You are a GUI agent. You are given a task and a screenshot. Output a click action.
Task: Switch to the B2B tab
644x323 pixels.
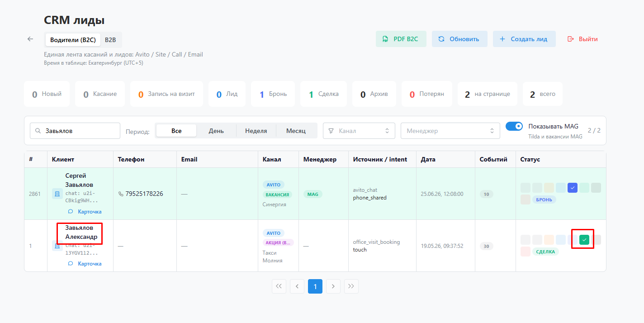(x=110, y=40)
